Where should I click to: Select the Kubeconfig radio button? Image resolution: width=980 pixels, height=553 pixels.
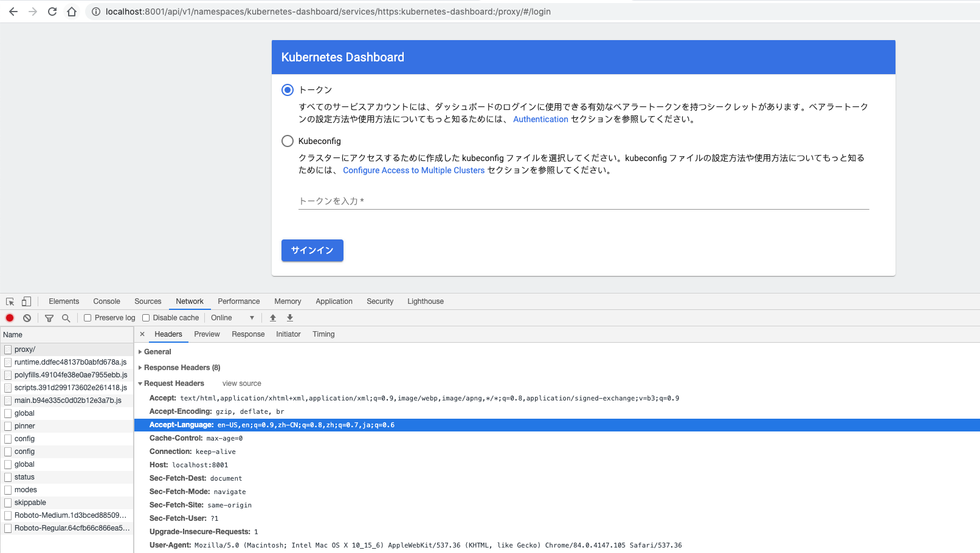click(288, 141)
